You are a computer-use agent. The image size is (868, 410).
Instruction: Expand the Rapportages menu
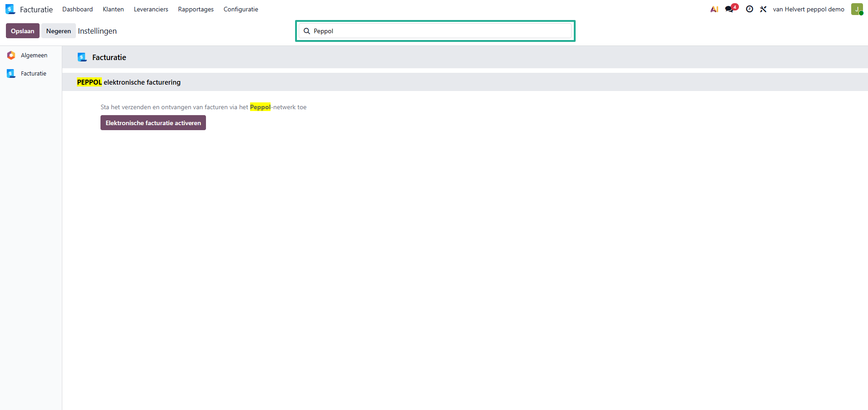click(196, 9)
